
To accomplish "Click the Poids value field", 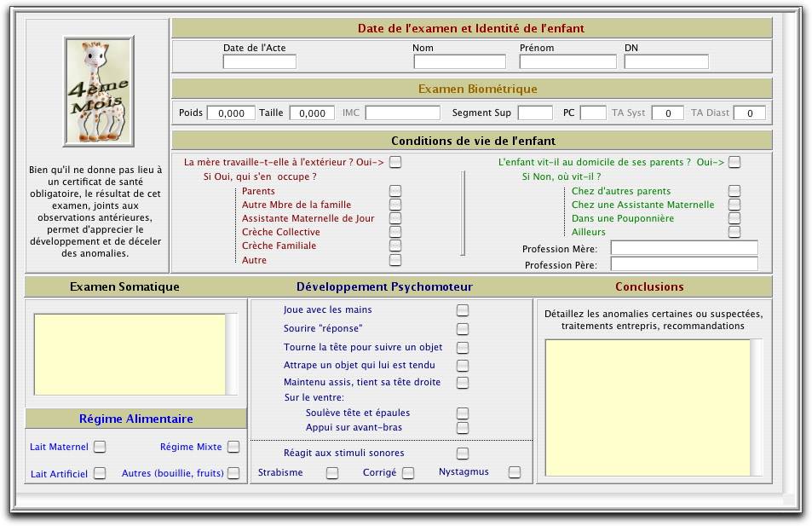I will tap(231, 113).
